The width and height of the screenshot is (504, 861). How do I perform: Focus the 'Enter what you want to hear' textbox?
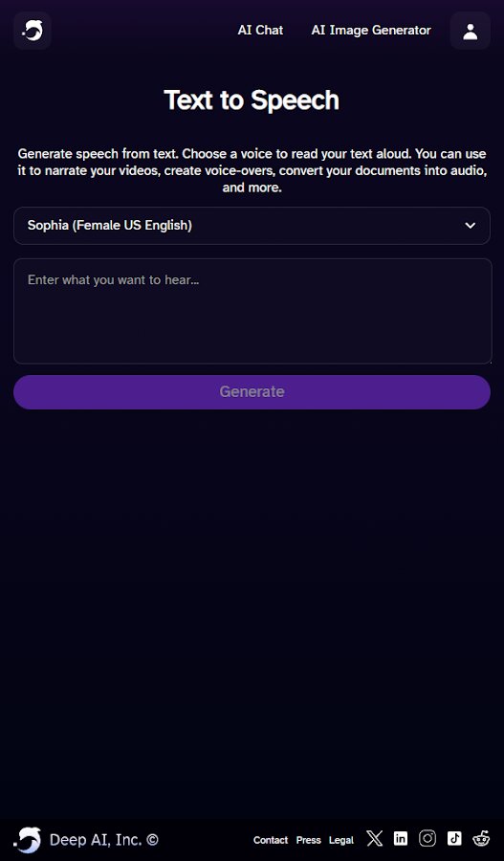point(252,311)
